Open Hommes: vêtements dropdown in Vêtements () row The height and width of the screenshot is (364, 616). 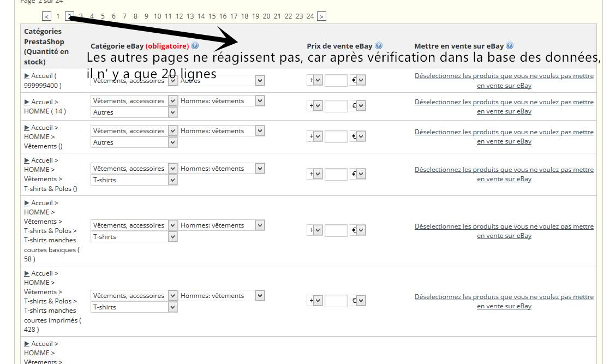click(221, 131)
